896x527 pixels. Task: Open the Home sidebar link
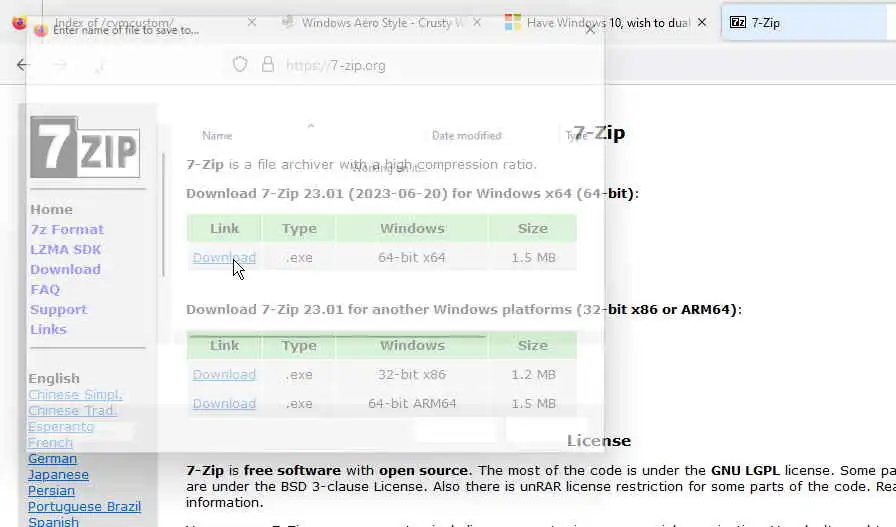(51, 210)
